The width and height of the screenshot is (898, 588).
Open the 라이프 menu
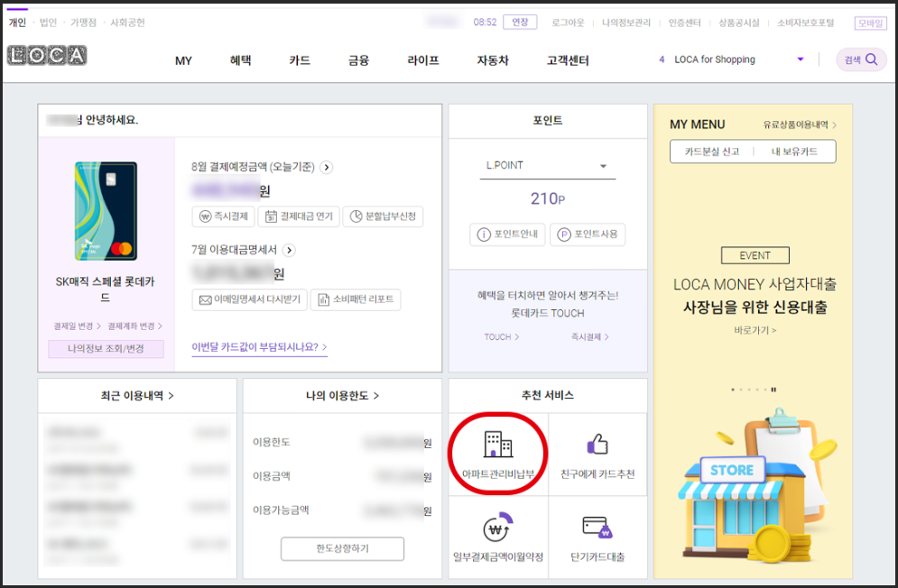(423, 60)
